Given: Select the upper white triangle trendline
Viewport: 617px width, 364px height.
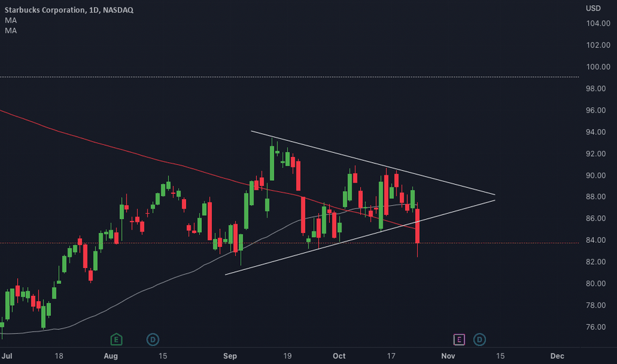Looking at the screenshot, I should click(x=373, y=163).
